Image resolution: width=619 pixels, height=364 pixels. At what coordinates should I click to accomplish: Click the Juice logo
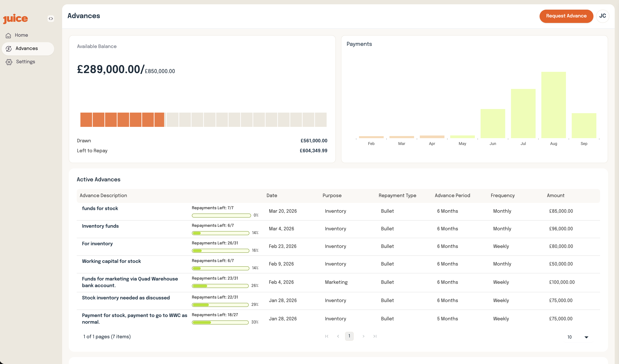[x=15, y=18]
